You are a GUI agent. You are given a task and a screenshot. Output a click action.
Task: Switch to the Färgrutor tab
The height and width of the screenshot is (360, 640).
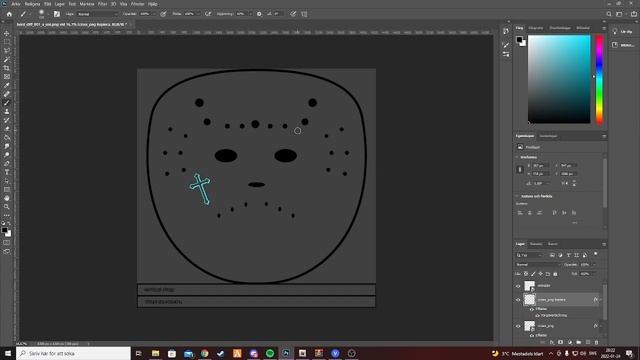pyautogui.click(x=536, y=28)
